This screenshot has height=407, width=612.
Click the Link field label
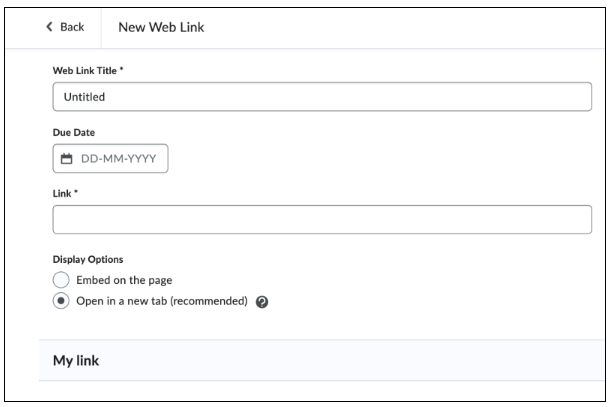62,194
